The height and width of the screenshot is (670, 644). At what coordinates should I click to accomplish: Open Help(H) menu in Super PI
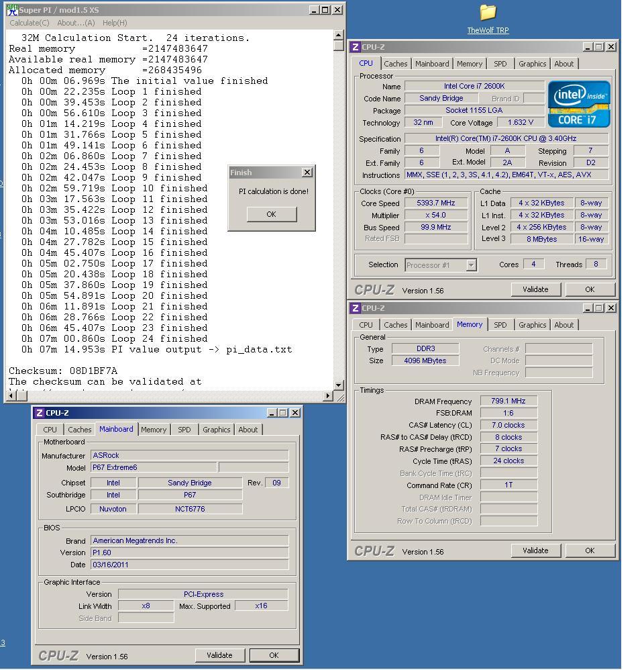click(x=115, y=23)
